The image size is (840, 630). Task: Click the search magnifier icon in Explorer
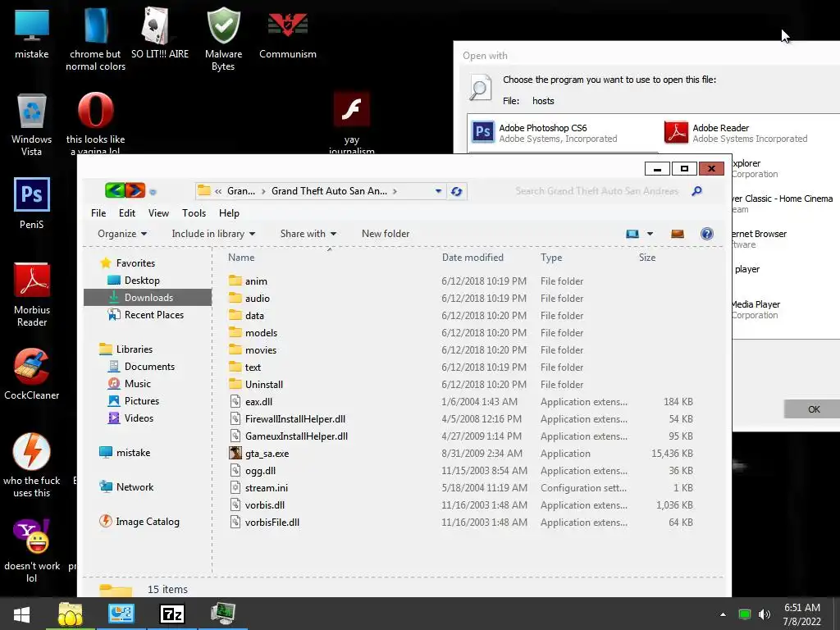[696, 190]
